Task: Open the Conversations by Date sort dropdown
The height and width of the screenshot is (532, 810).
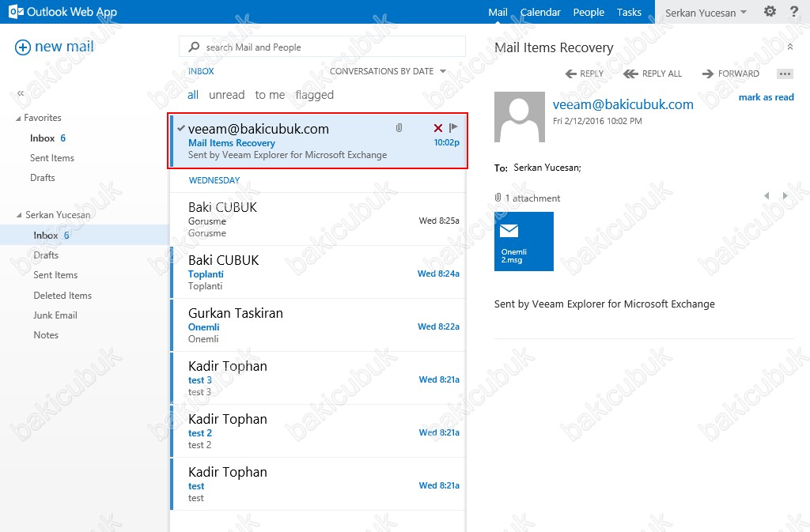Action: (x=388, y=71)
